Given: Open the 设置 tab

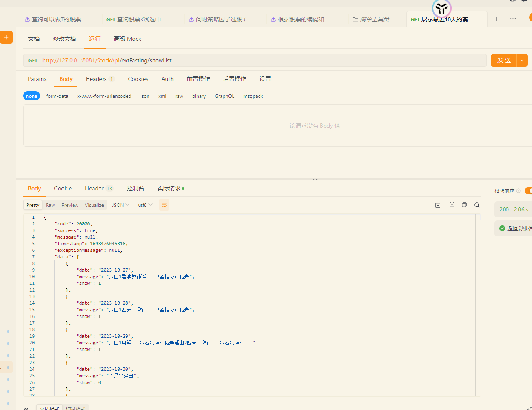Looking at the screenshot, I should click(265, 79).
